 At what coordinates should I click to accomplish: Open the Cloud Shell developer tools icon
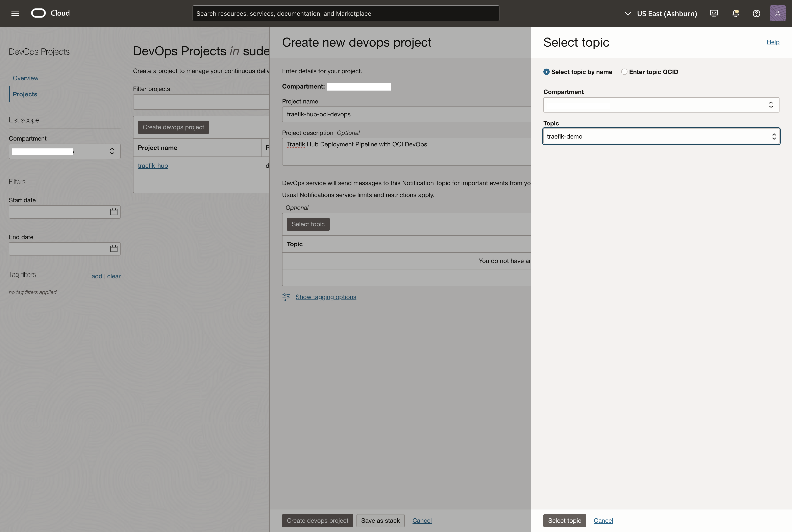click(714, 13)
